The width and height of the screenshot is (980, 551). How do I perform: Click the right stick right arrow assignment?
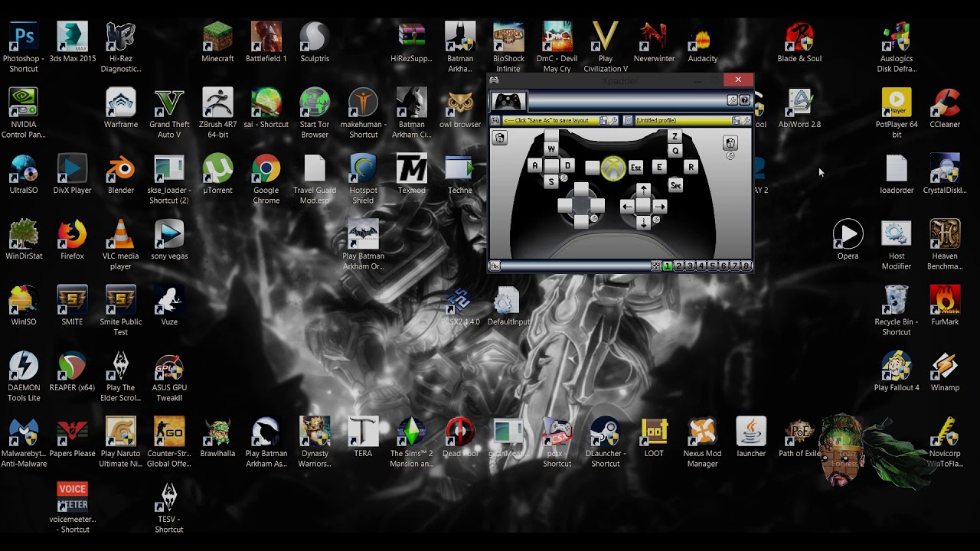[x=660, y=207]
